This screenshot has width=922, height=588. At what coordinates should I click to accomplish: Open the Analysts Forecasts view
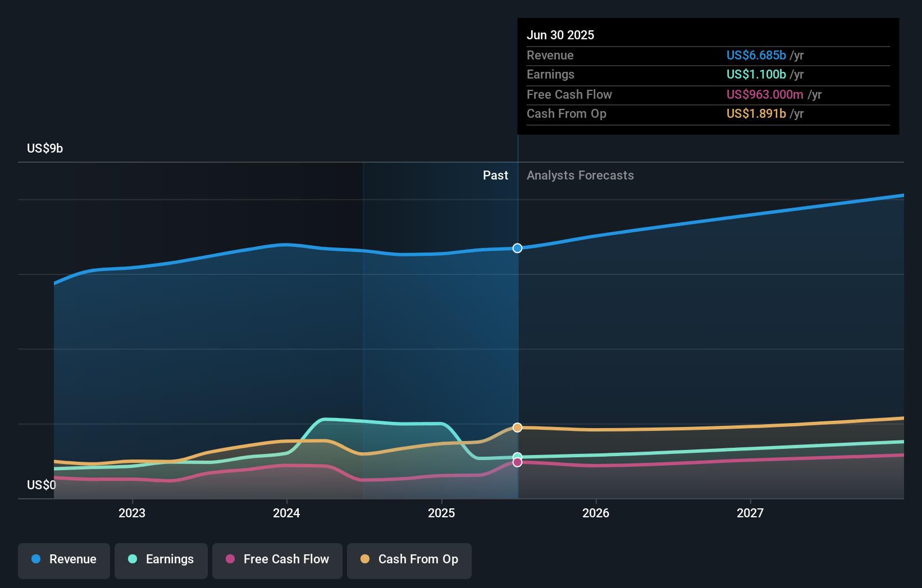(x=580, y=175)
